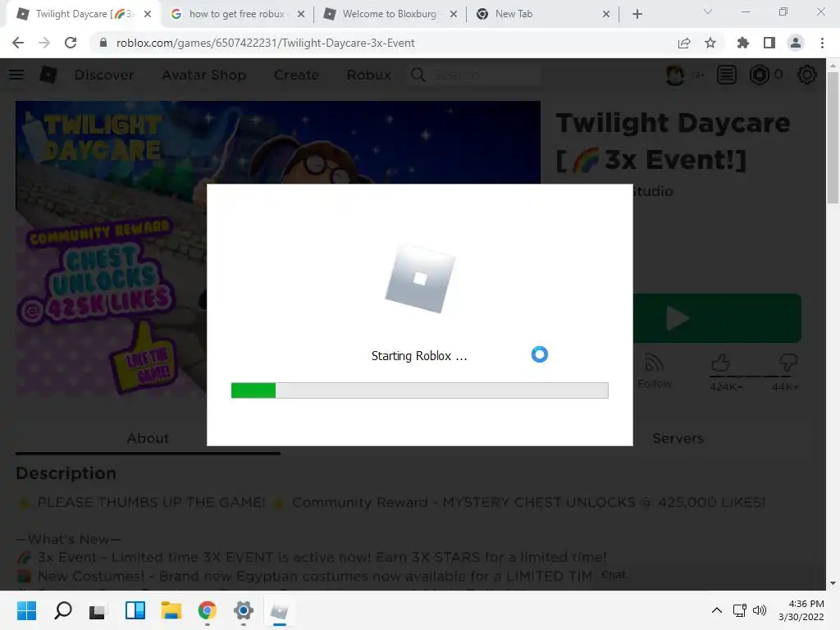Close the how to get free robux tab
Image resolution: width=840 pixels, height=630 pixels.
[x=301, y=14]
